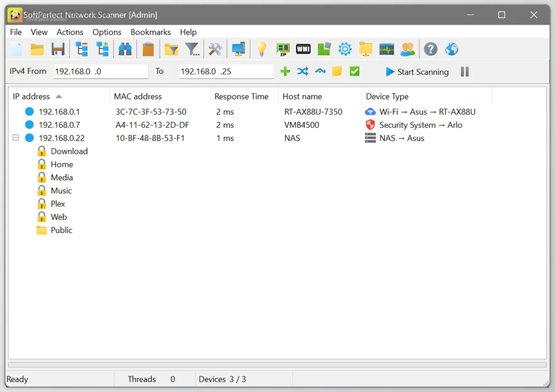Click the New document icon
This screenshot has width=555, height=392.
tap(16, 49)
